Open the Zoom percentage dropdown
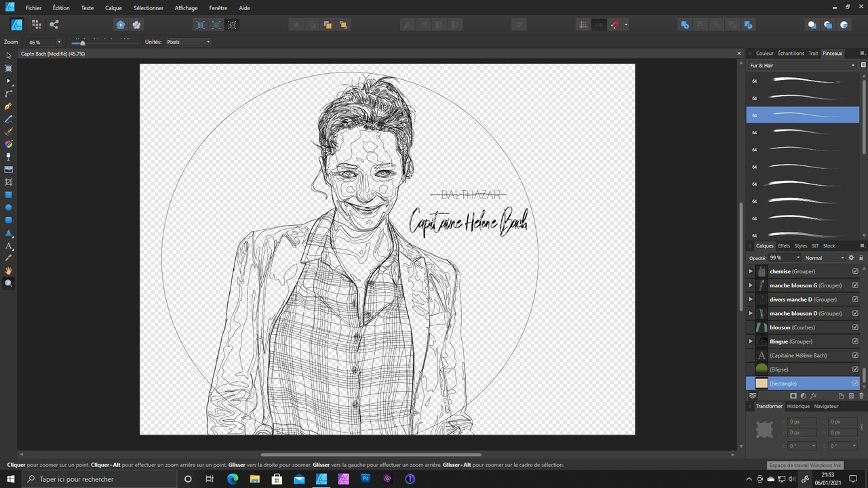The image size is (868, 488). [59, 42]
